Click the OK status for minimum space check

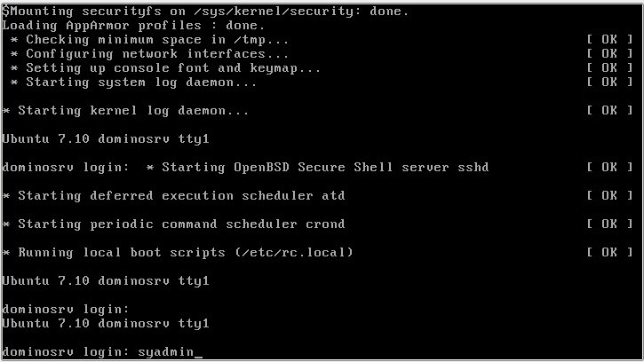point(609,39)
